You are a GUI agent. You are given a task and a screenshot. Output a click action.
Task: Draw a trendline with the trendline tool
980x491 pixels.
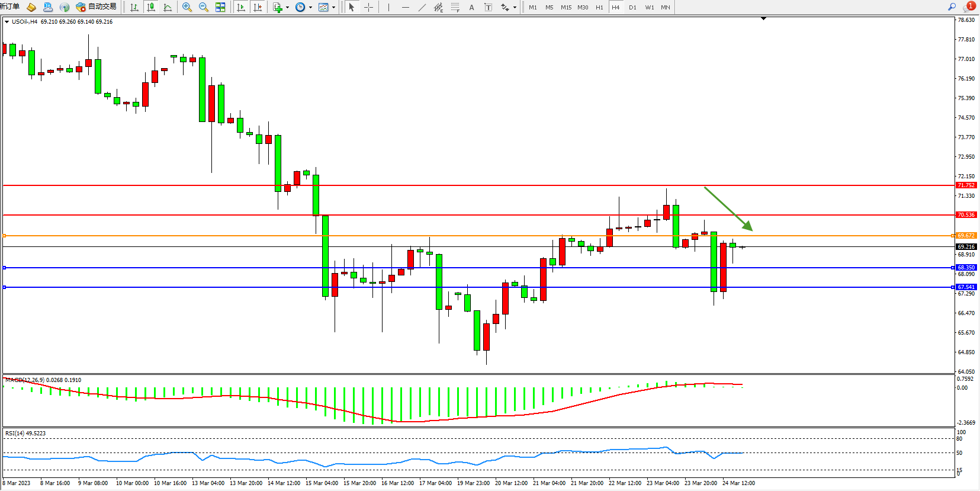pyautogui.click(x=422, y=7)
